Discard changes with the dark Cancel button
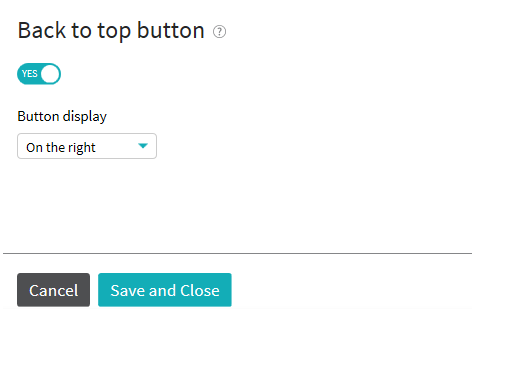This screenshot has width=521, height=373. coord(53,290)
